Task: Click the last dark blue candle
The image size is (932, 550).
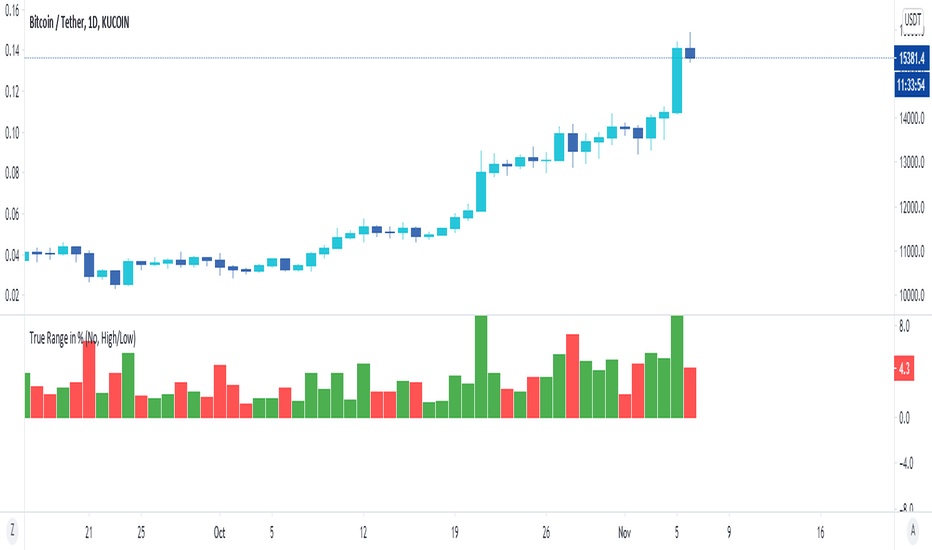Action: 690,53
